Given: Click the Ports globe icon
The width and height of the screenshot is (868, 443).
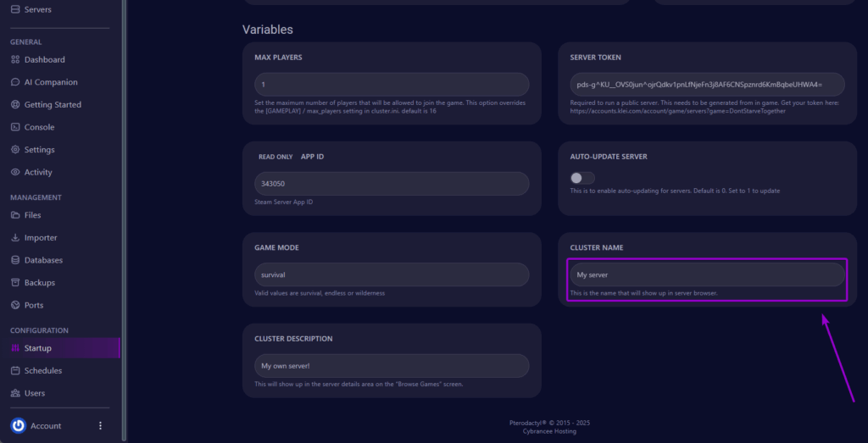Looking at the screenshot, I should coord(15,305).
